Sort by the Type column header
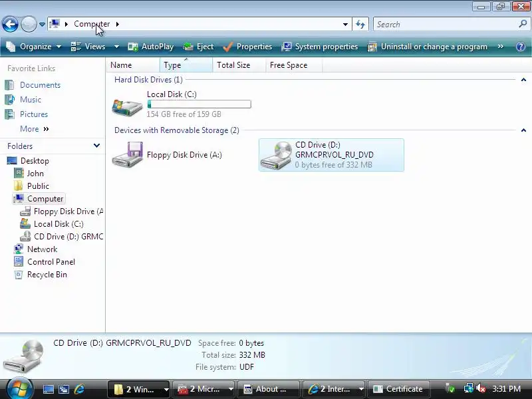The height and width of the screenshot is (399, 532). coord(186,65)
